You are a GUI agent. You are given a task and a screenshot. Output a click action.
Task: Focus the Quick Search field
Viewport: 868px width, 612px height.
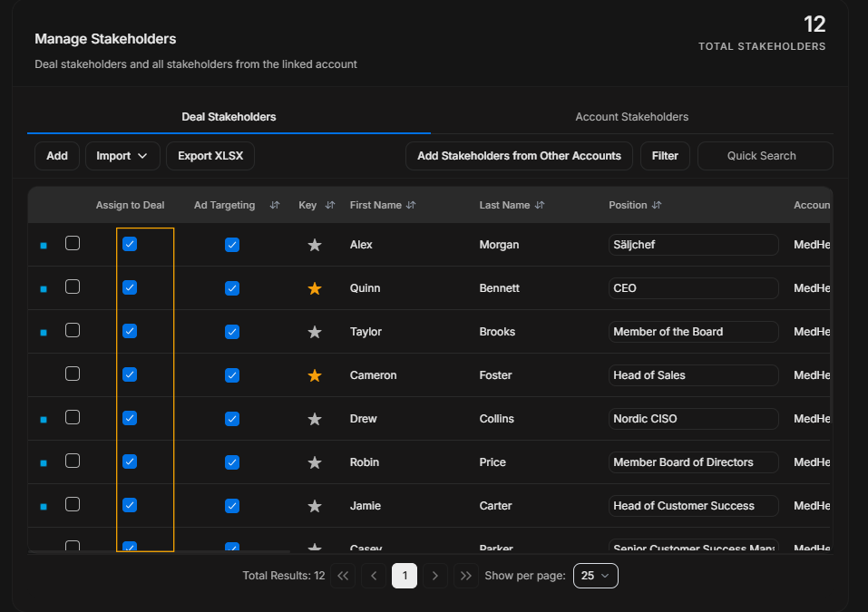pos(765,156)
